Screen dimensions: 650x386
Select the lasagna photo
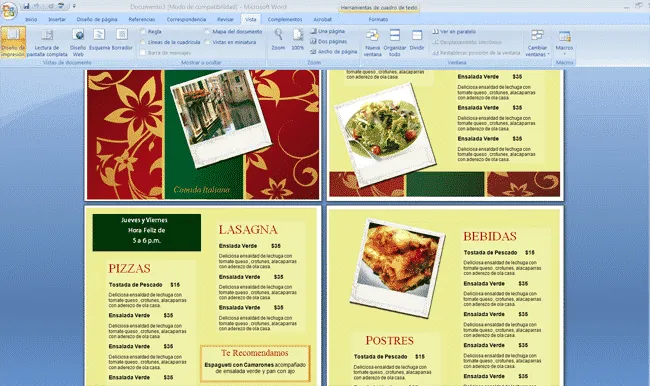click(x=397, y=268)
